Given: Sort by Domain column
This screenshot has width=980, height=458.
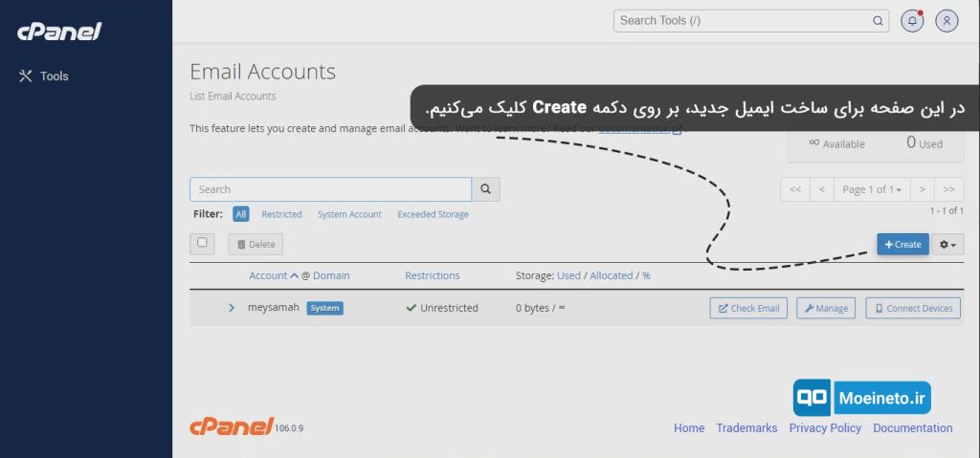Looking at the screenshot, I should [x=331, y=275].
